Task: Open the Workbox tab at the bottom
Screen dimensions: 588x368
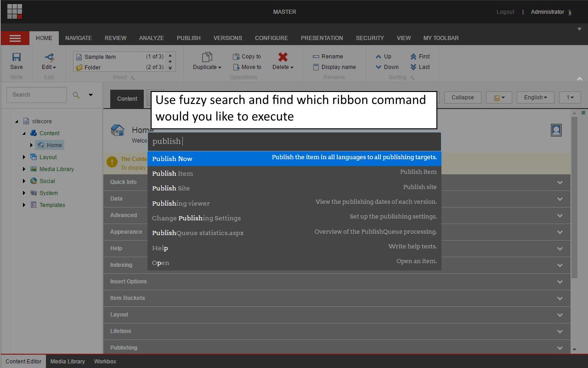Action: pyautogui.click(x=105, y=362)
